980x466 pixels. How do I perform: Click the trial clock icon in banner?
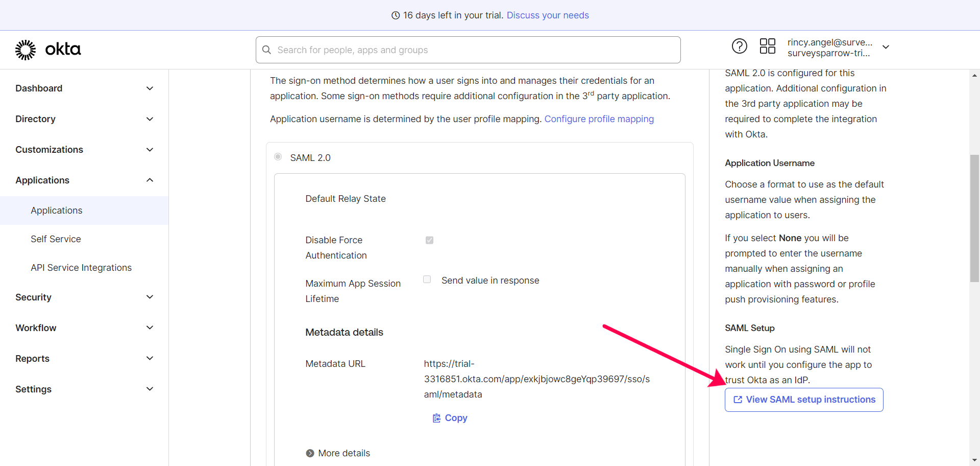pos(396,15)
